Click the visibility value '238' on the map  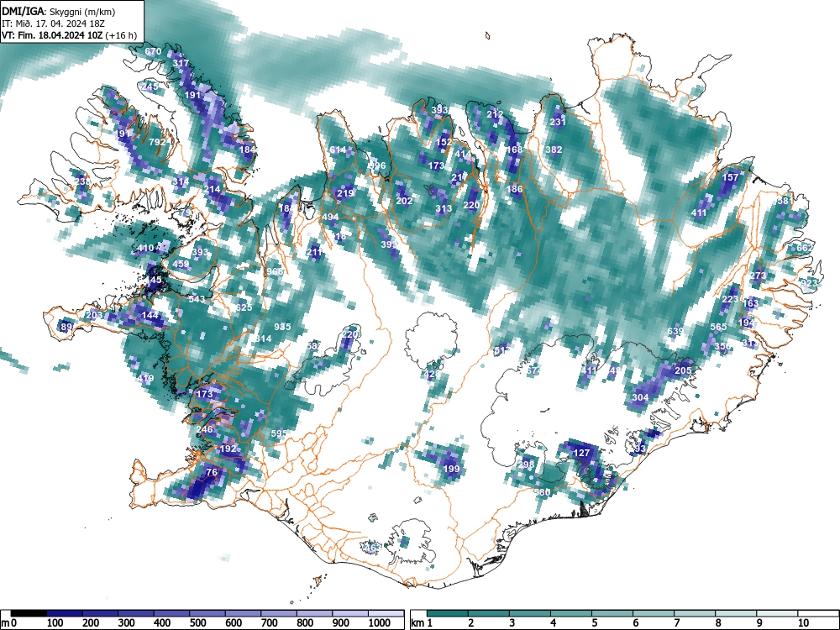[82, 181]
